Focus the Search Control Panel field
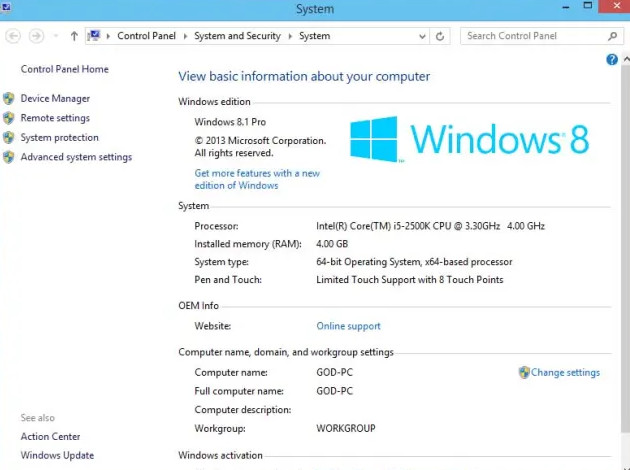 point(542,36)
